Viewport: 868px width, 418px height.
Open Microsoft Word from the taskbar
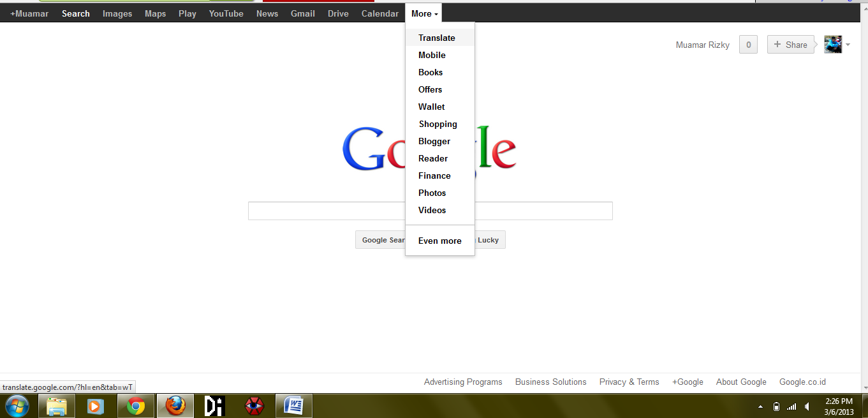pyautogui.click(x=293, y=406)
